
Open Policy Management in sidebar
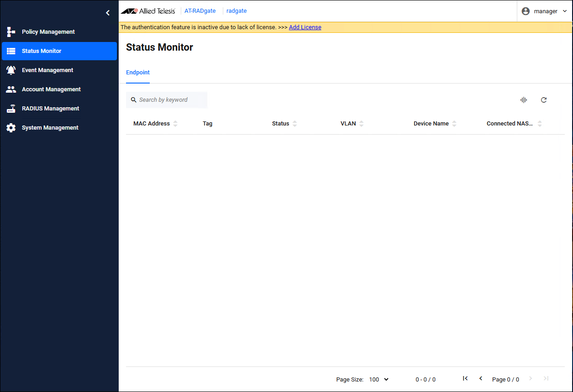48,32
